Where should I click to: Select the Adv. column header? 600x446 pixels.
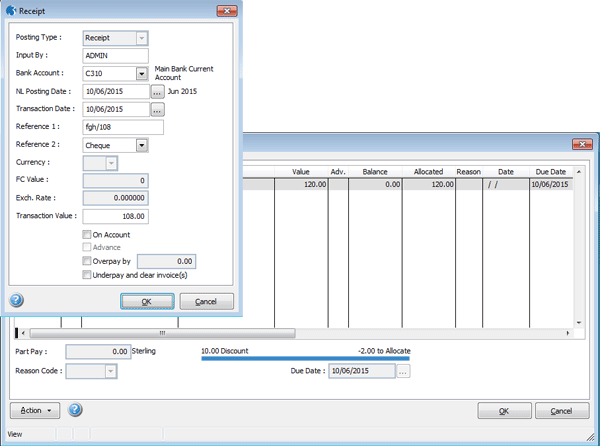pyautogui.click(x=338, y=172)
